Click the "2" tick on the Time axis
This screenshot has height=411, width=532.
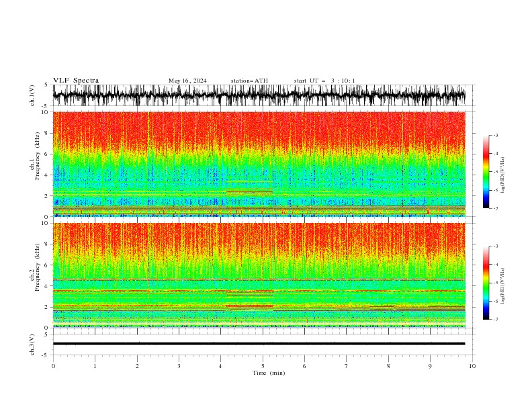pos(137,366)
